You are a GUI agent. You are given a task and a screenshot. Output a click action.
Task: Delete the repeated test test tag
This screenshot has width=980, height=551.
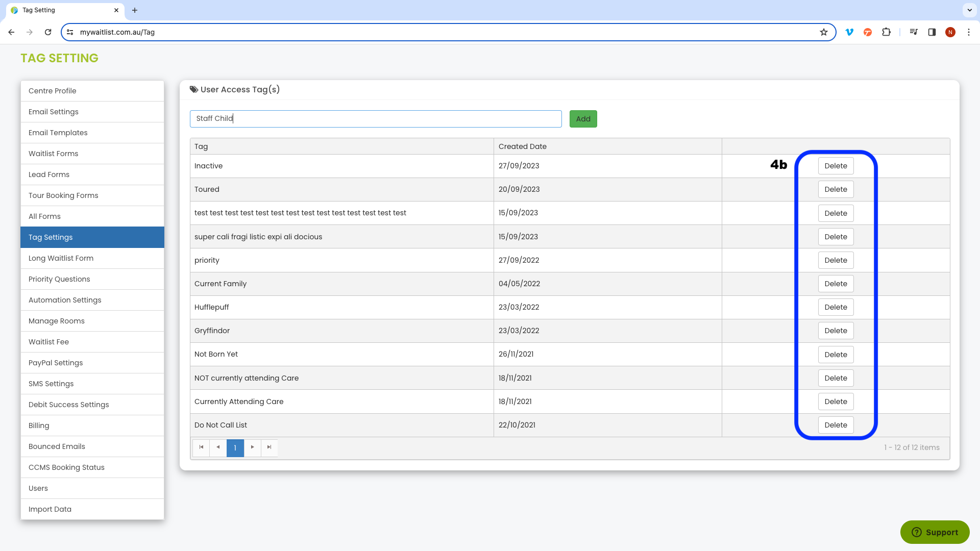pos(836,213)
